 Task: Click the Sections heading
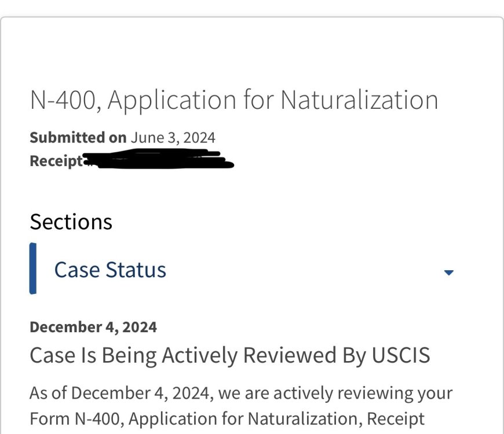pyautogui.click(x=71, y=222)
